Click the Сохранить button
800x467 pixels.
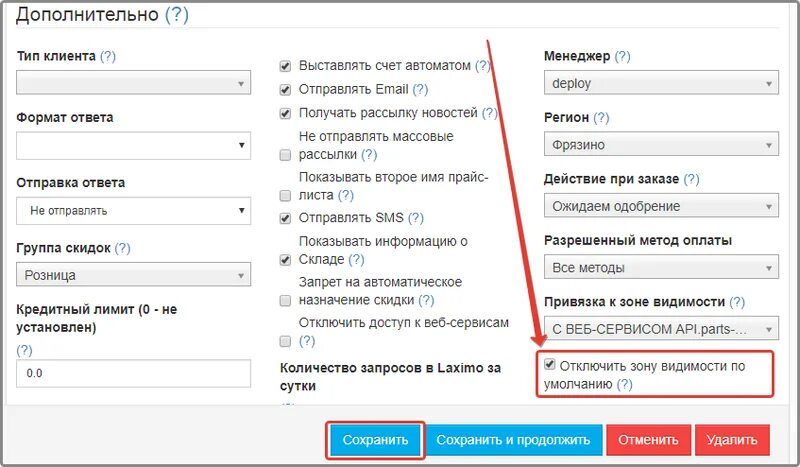[376, 440]
